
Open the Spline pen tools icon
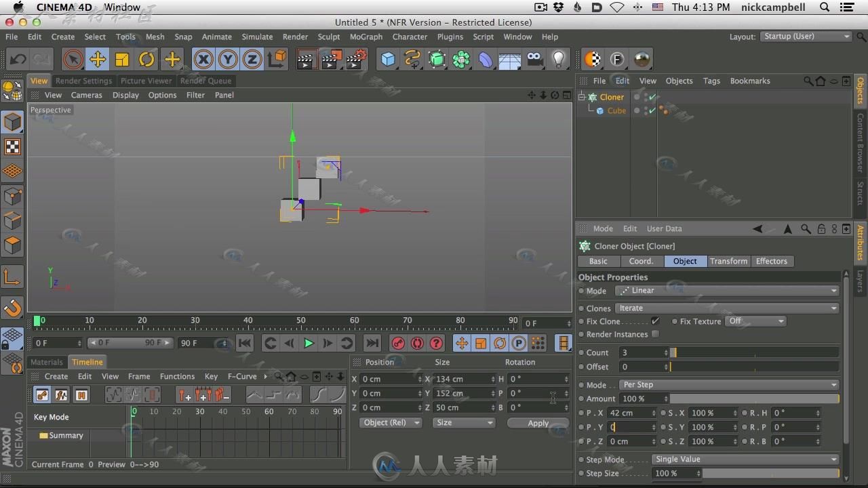click(x=412, y=60)
